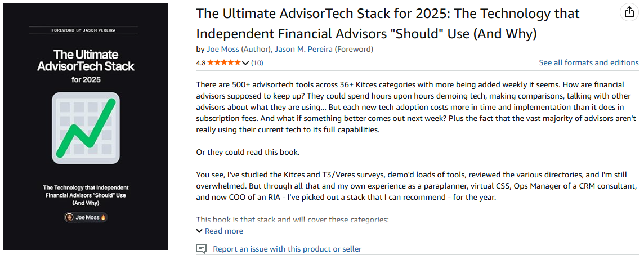This screenshot has width=644, height=255.
Task: View the (10) customer ratings link
Action: (x=257, y=63)
